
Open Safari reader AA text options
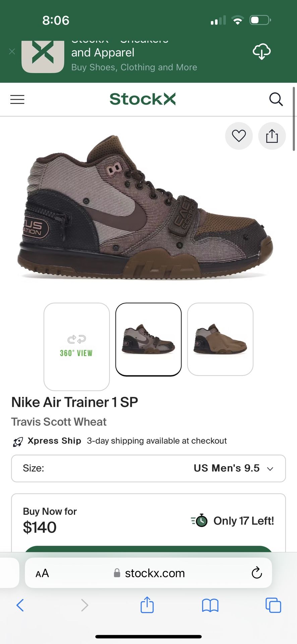[x=42, y=573]
